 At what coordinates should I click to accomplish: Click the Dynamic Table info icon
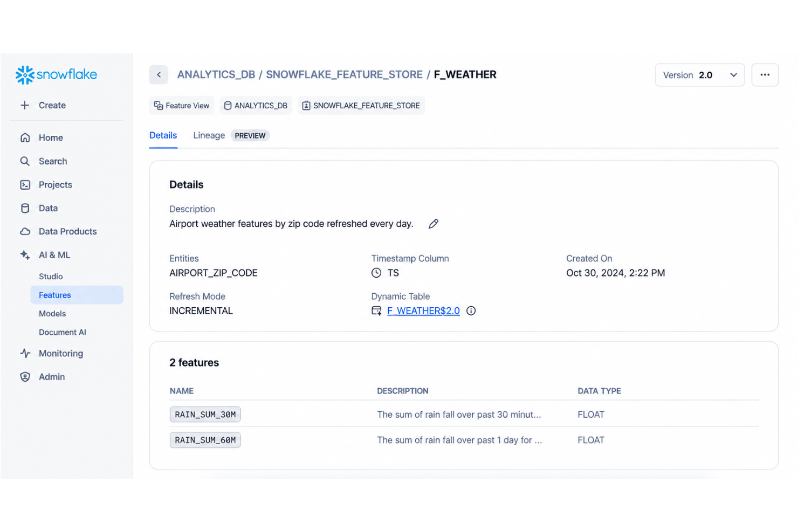(471, 311)
